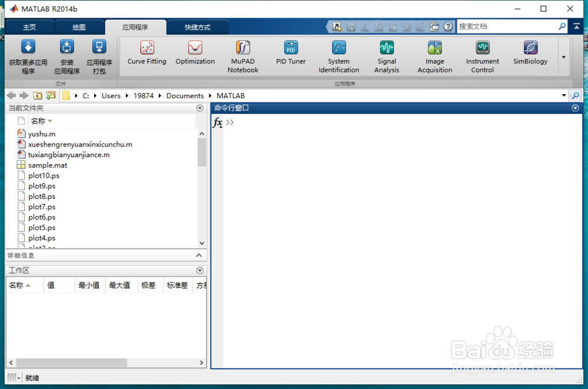Click MATLAB folder in address path

(x=230, y=96)
